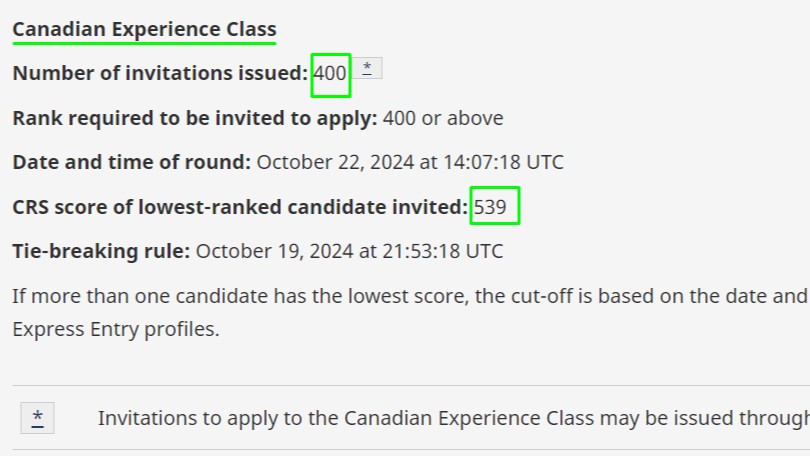The height and width of the screenshot is (456, 810).
Task: Click the Tie-breaking rule label
Action: [x=101, y=251]
